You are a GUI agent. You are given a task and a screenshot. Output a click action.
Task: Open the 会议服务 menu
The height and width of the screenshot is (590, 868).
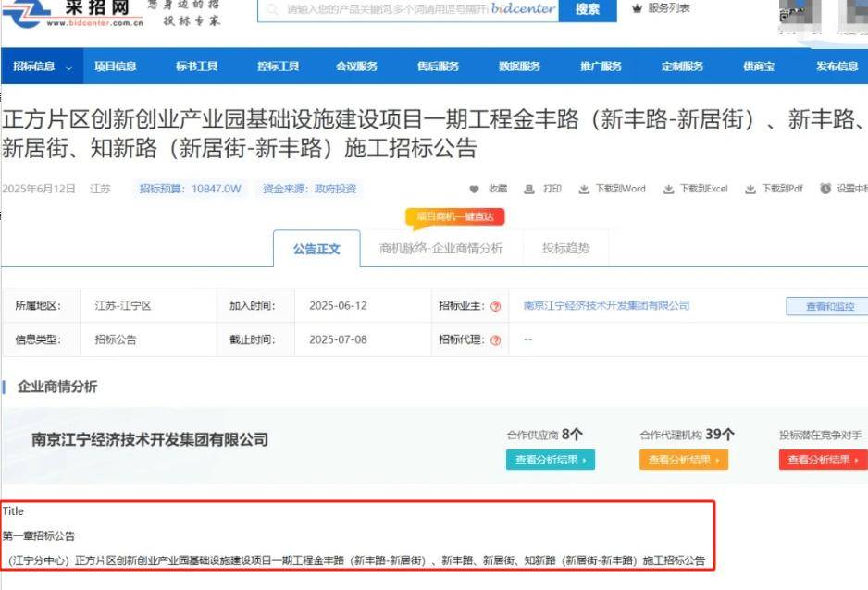pos(356,67)
